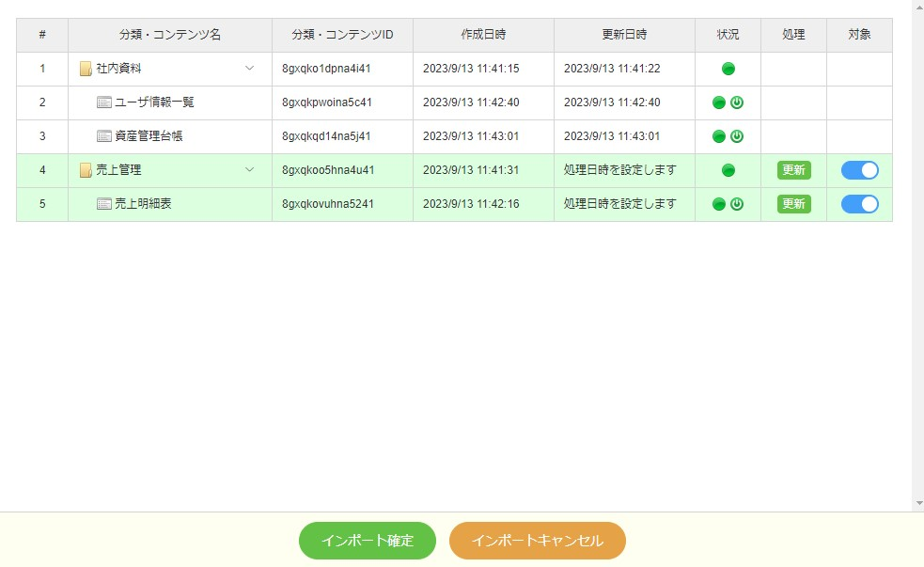Collapse the 売上管理 category chevron
Viewport: 924px width, 567px height.
tap(249, 170)
